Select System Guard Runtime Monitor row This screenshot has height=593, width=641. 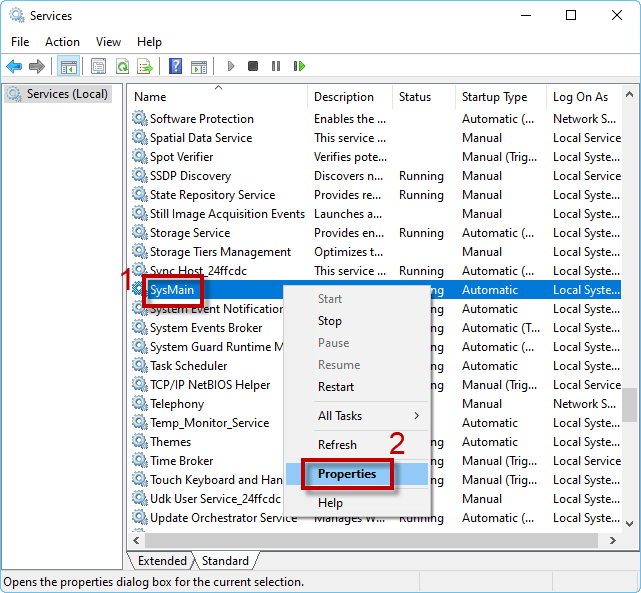[376, 347]
